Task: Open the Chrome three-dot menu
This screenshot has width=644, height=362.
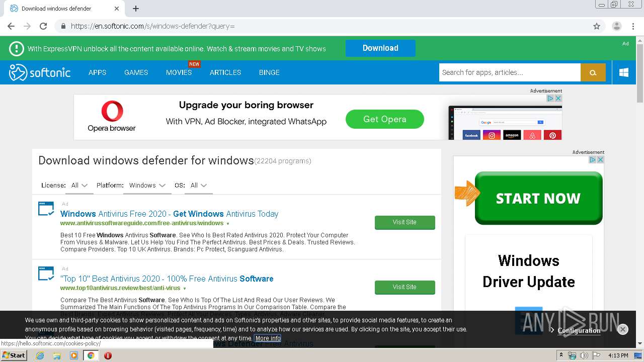Action: pyautogui.click(x=632, y=26)
